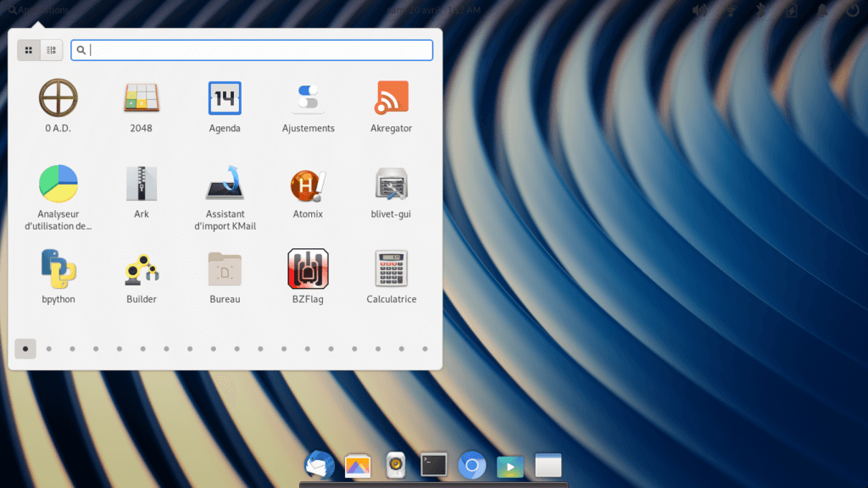The image size is (868, 488).
Task: Launch Chromium browser from the dock
Action: [471, 465]
